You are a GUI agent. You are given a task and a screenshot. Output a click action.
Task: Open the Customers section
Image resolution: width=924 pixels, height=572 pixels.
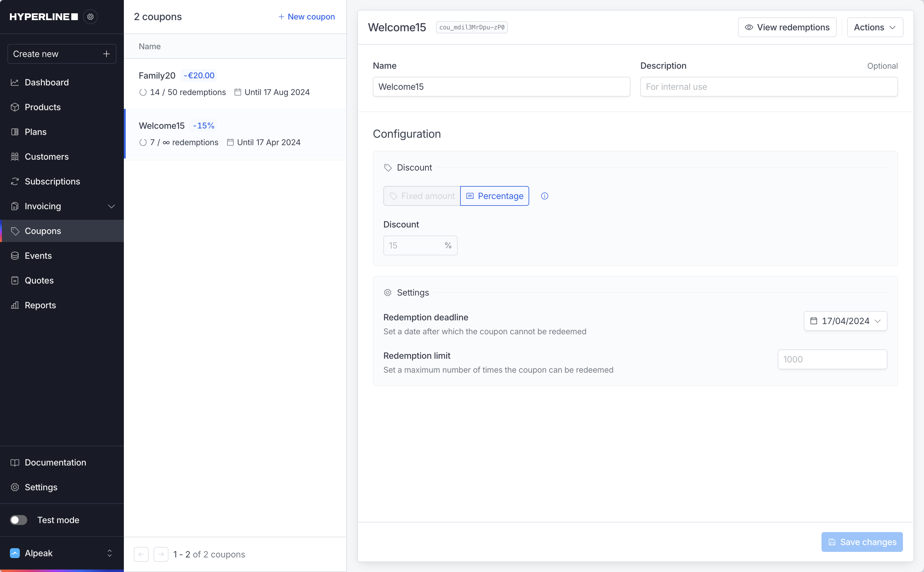click(62, 157)
